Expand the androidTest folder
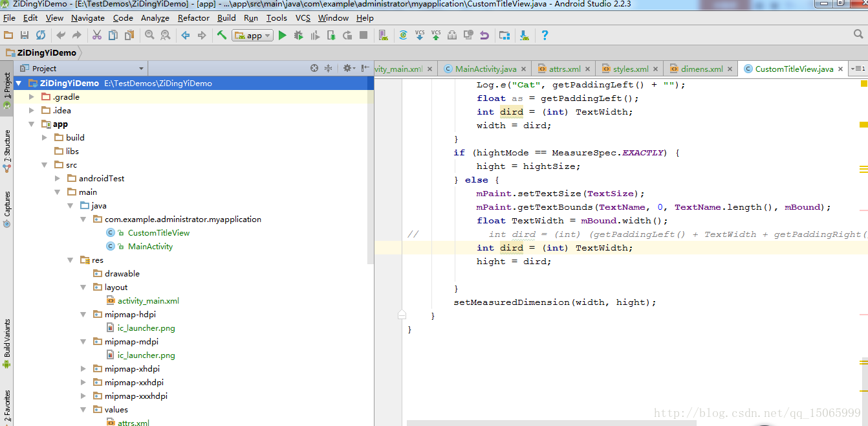The image size is (868, 426). [x=57, y=178]
